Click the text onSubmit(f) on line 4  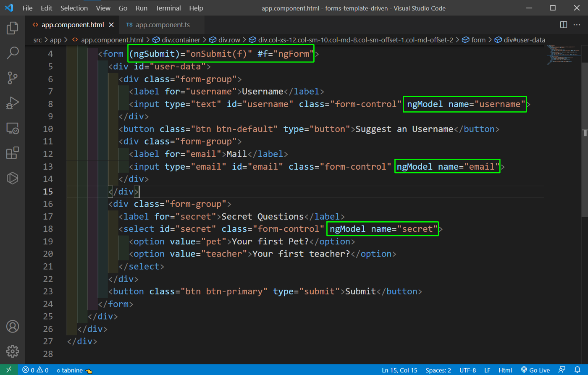(x=218, y=54)
